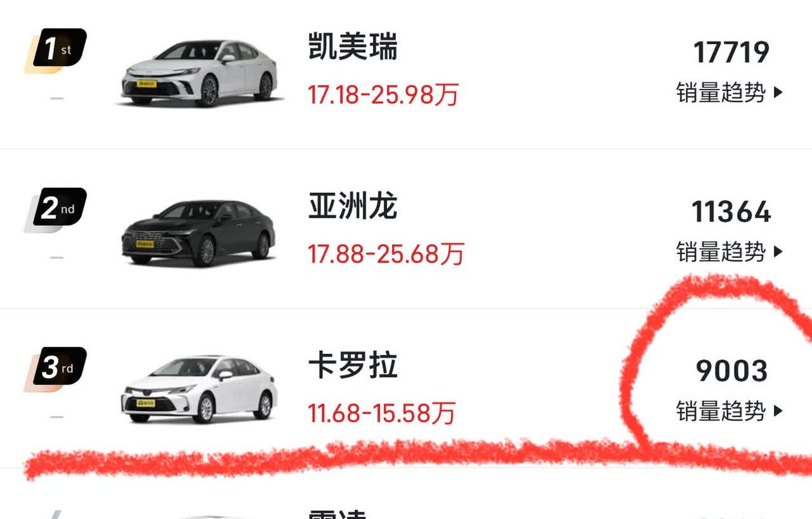Select the 11364 sales figure
812x519 pixels.
click(x=731, y=212)
